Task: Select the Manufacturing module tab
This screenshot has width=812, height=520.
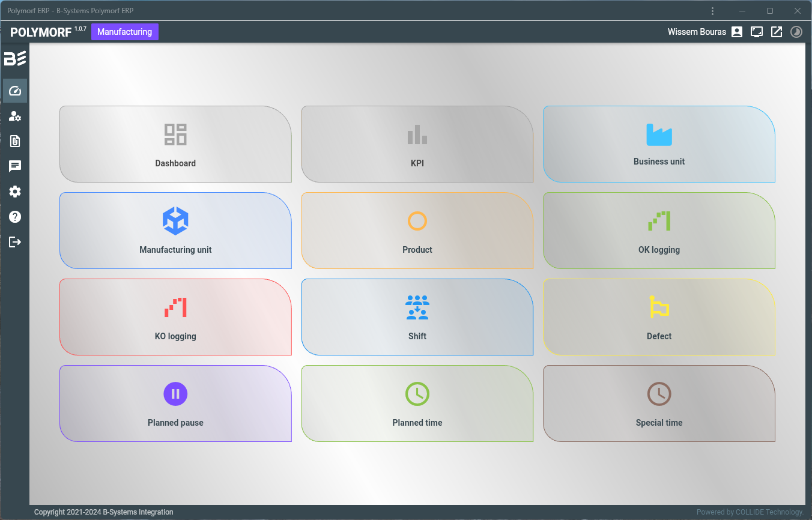Action: click(124, 32)
